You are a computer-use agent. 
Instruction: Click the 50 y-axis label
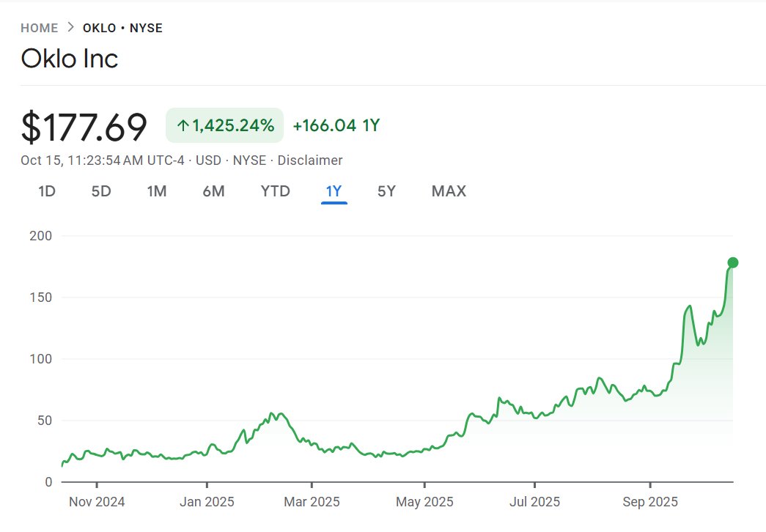(x=45, y=421)
